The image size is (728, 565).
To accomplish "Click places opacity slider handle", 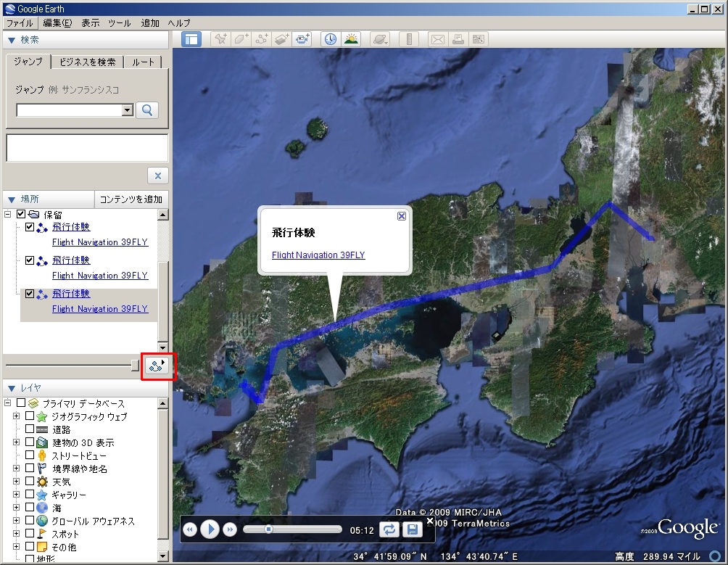I will click(135, 366).
